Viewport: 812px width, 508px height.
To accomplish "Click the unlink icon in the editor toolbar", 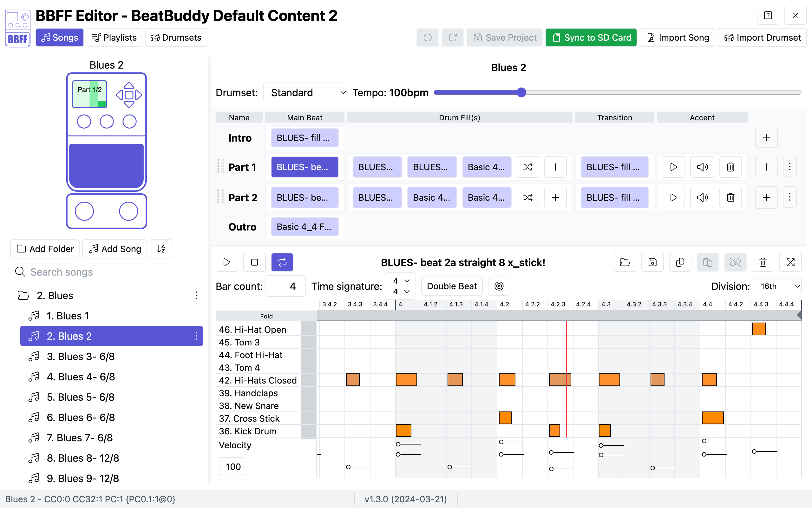I will pyautogui.click(x=735, y=262).
